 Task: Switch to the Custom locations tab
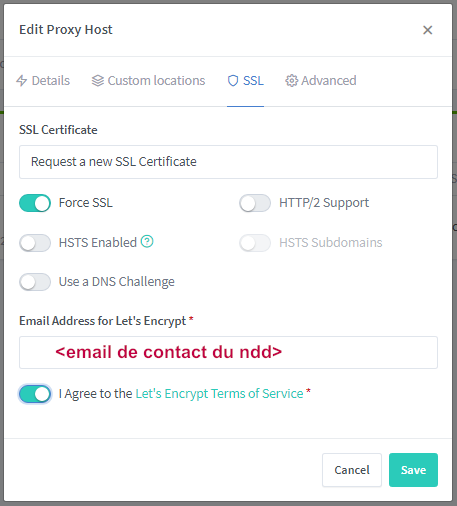pyautogui.click(x=149, y=81)
